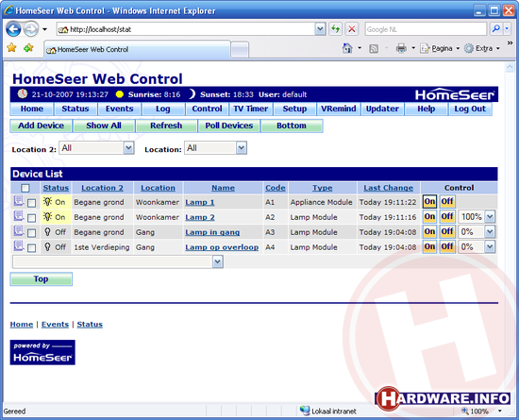Click the Google NL search box
This screenshot has width=519, height=420.
click(x=426, y=29)
